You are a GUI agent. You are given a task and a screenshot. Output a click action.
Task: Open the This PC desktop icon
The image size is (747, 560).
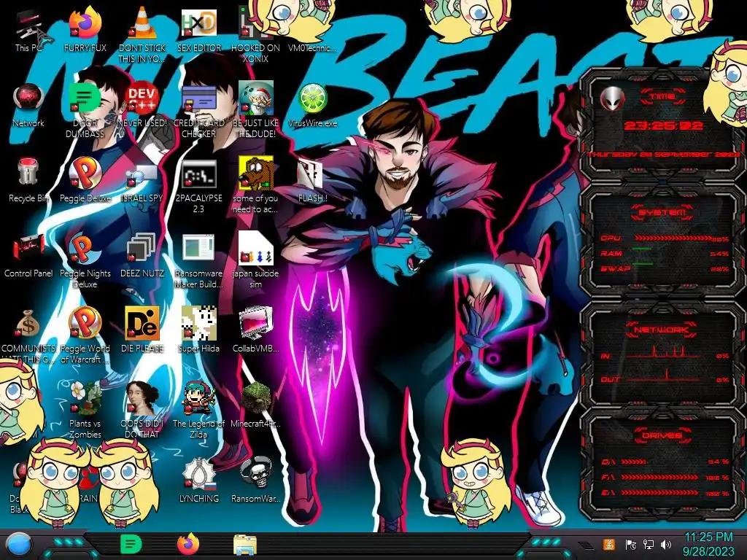[x=28, y=31]
